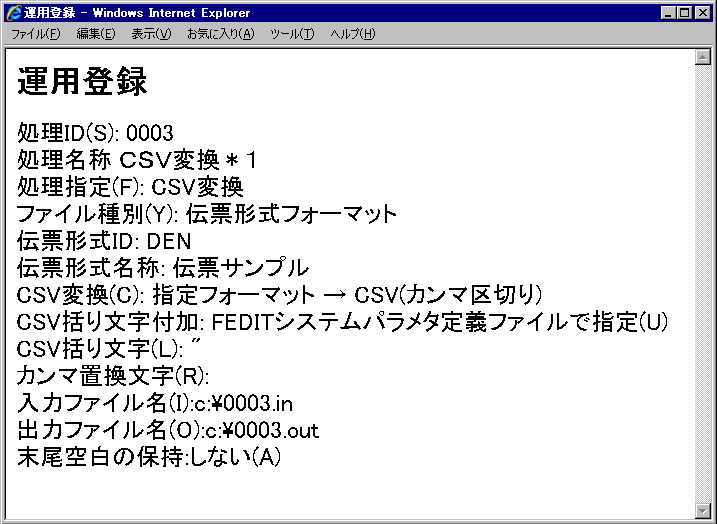Close the Internet Explorer window
717x524 pixels.
pyautogui.click(x=702, y=13)
